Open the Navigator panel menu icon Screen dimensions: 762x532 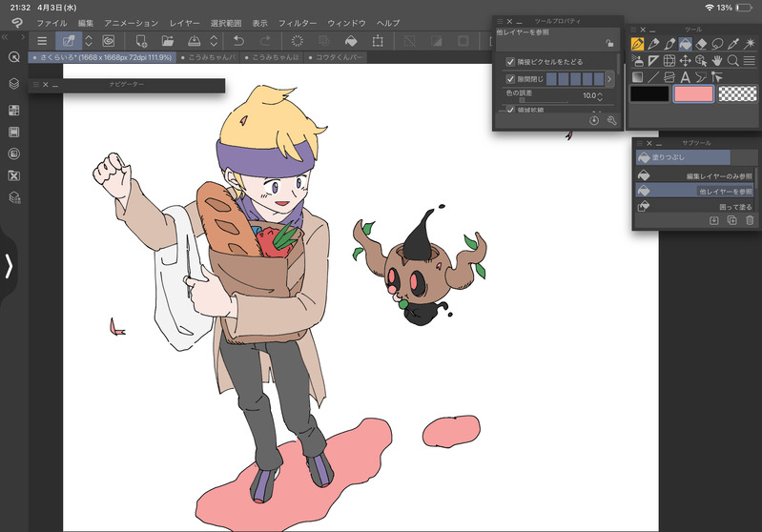[36, 85]
